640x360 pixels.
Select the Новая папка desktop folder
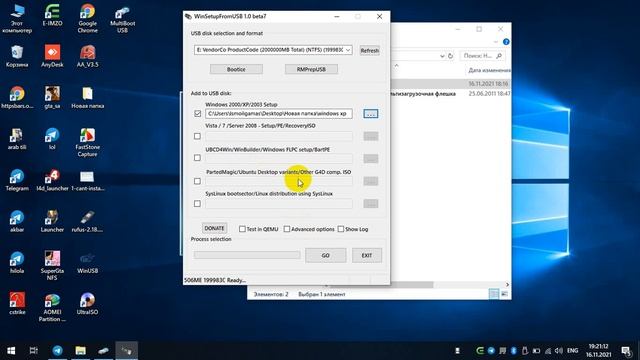coord(87,98)
